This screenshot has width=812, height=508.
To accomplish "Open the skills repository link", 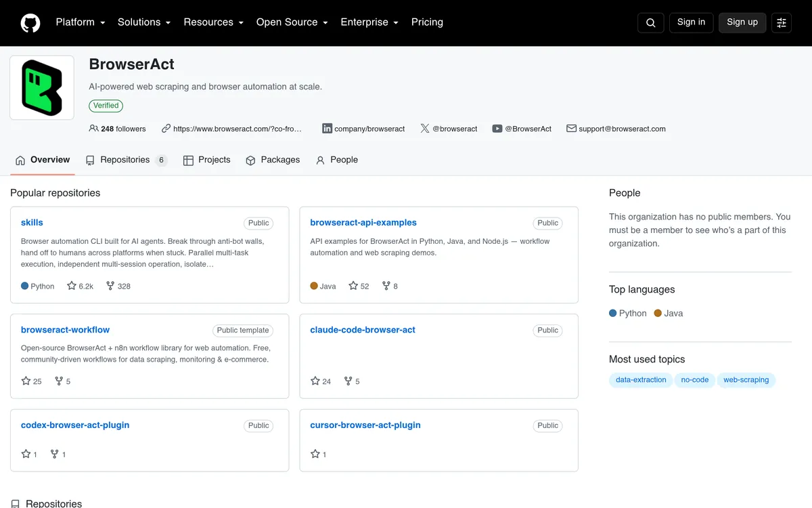I will point(32,222).
